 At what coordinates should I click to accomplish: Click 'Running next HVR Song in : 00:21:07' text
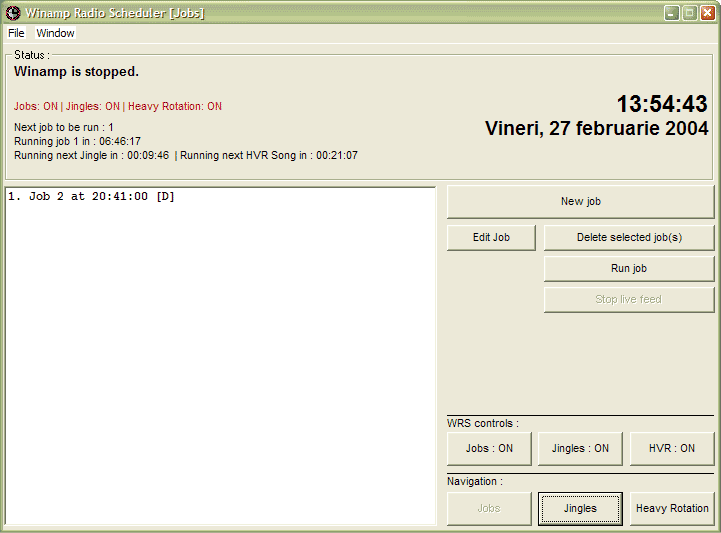[269, 155]
